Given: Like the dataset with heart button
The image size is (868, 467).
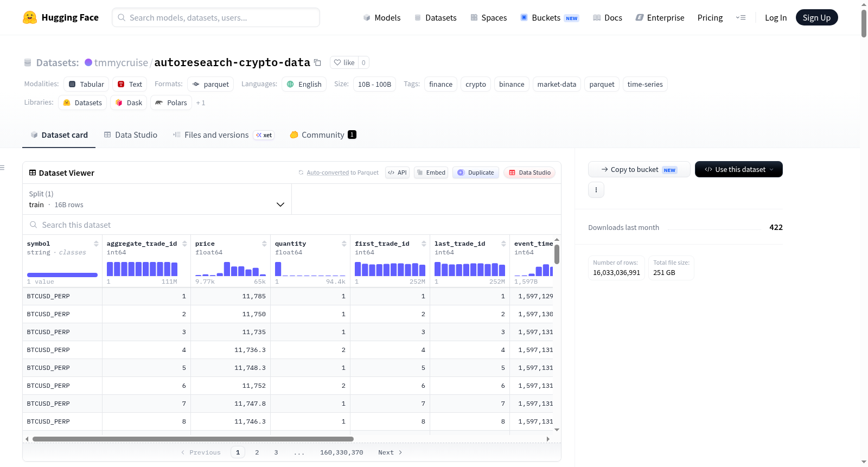Looking at the screenshot, I should coord(344,62).
